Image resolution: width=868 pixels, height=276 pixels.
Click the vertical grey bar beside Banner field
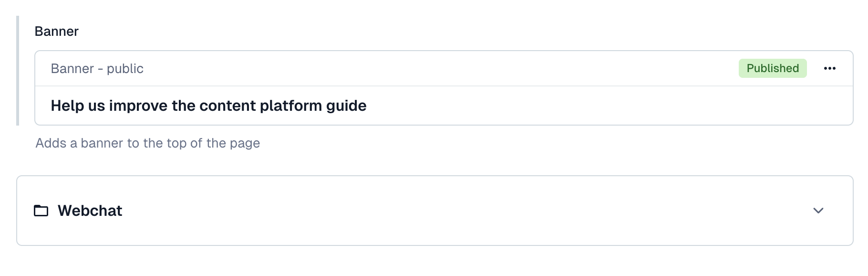(18, 71)
